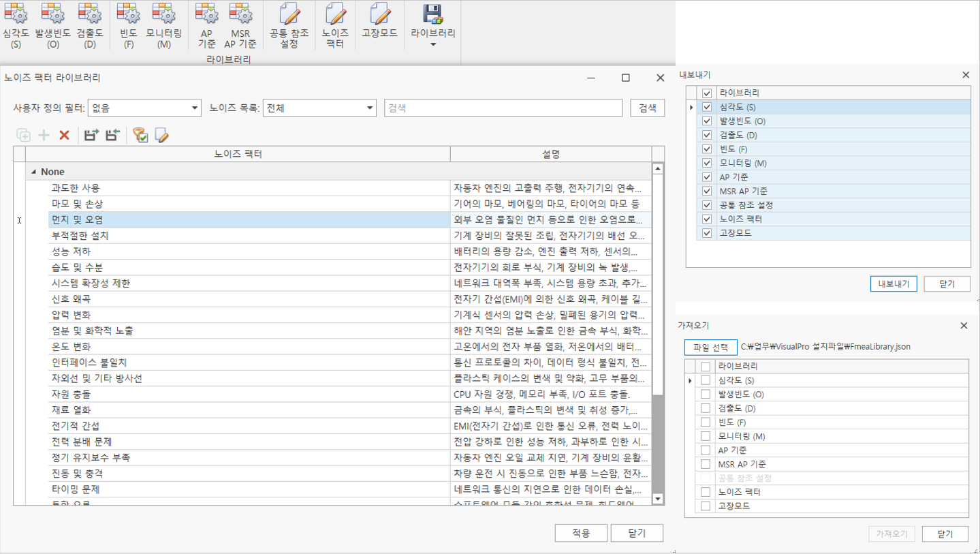Open the 노이즈 목록 dropdown
980x554 pixels.
tap(370, 108)
